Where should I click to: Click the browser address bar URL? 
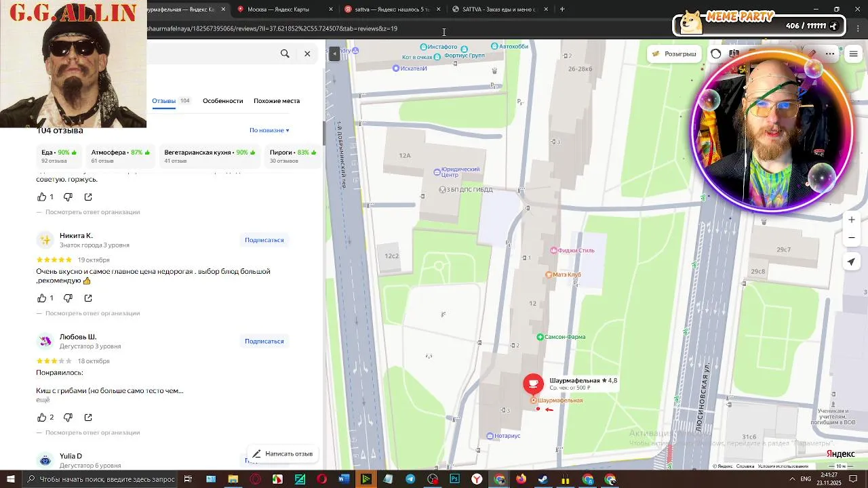coord(273,29)
